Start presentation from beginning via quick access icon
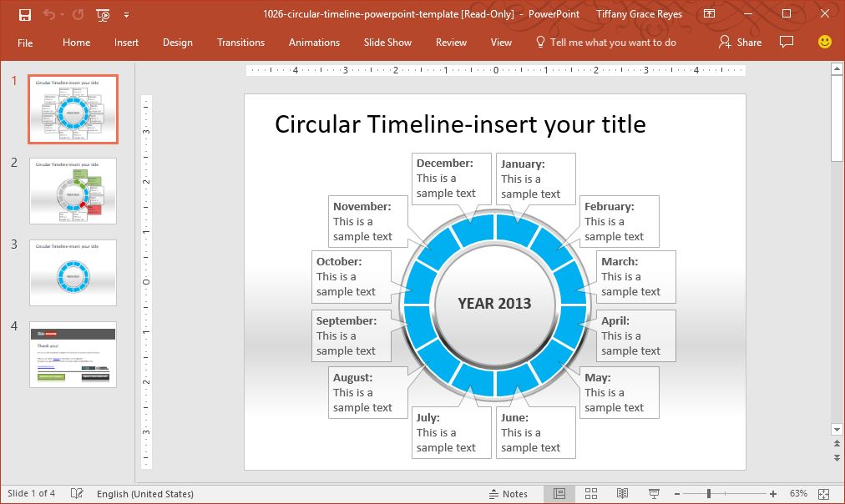The height and width of the screenshot is (504, 845). [103, 14]
